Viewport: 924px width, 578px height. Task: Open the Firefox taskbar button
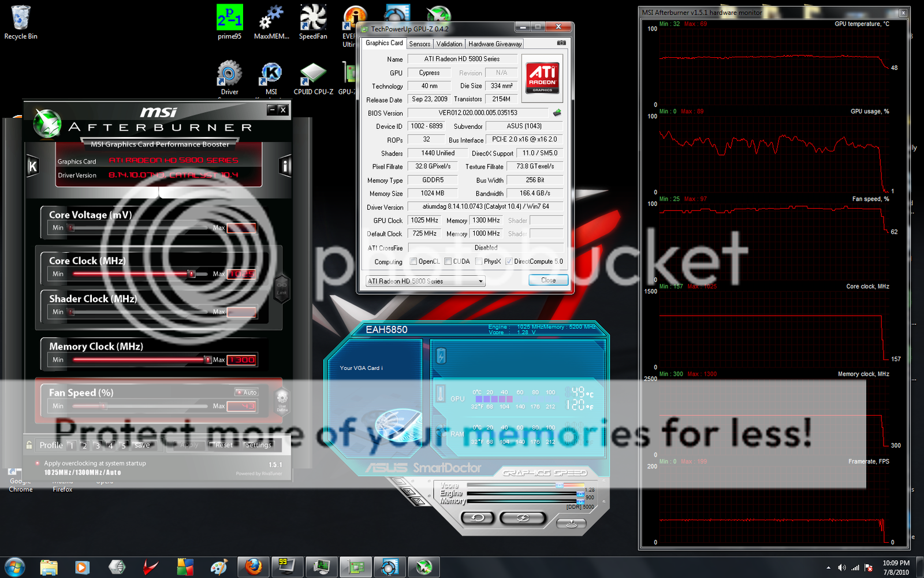253,567
